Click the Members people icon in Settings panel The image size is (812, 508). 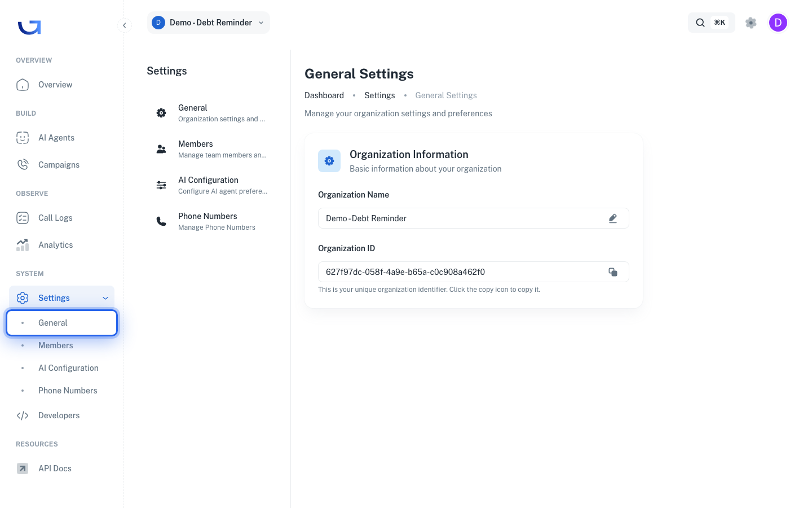161,149
